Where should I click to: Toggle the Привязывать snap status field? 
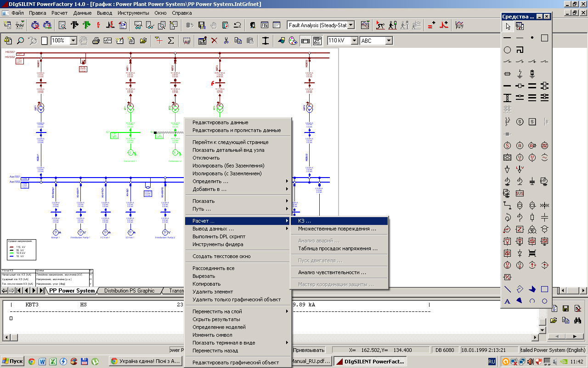click(308, 350)
